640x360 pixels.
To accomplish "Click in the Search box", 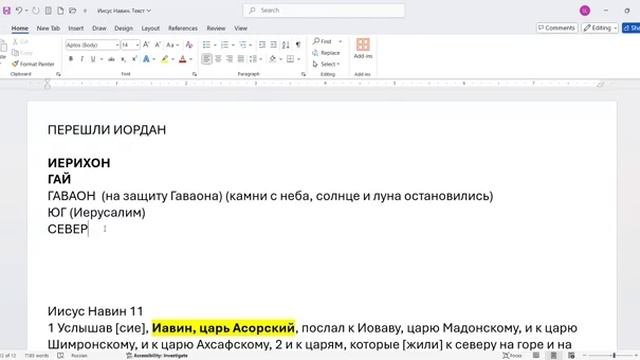I will click(324, 10).
